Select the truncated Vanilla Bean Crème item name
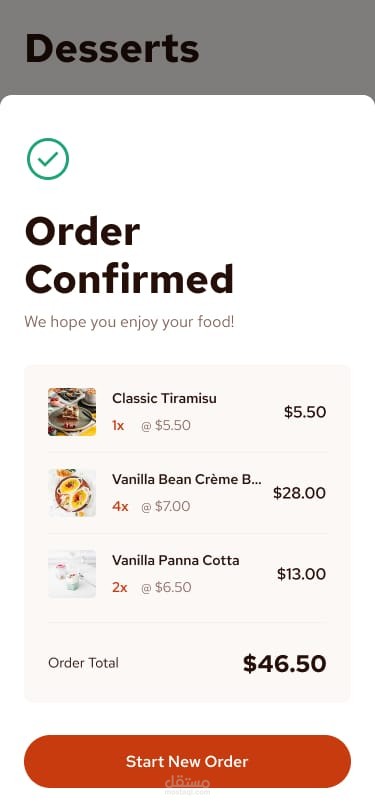This screenshot has width=375, height=812. click(187, 480)
